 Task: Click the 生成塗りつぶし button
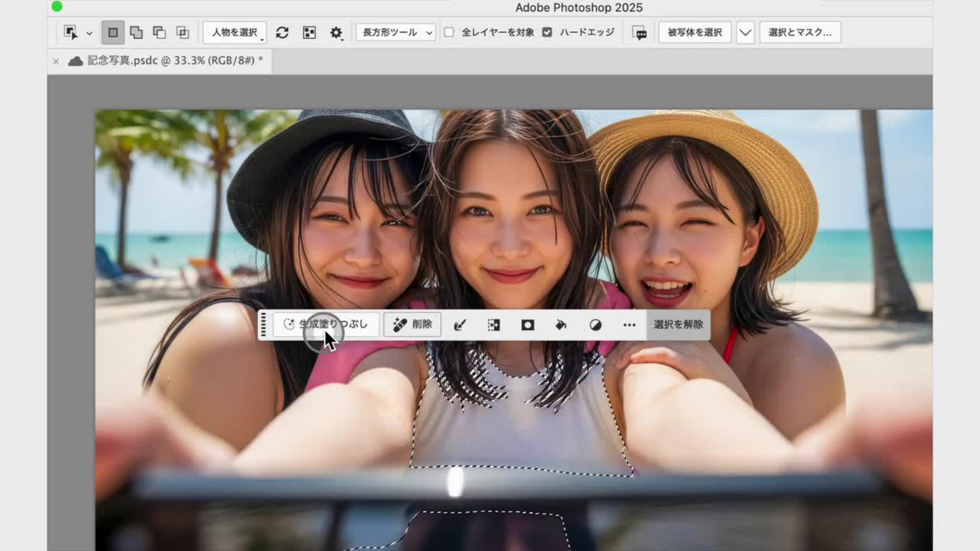pyautogui.click(x=326, y=324)
